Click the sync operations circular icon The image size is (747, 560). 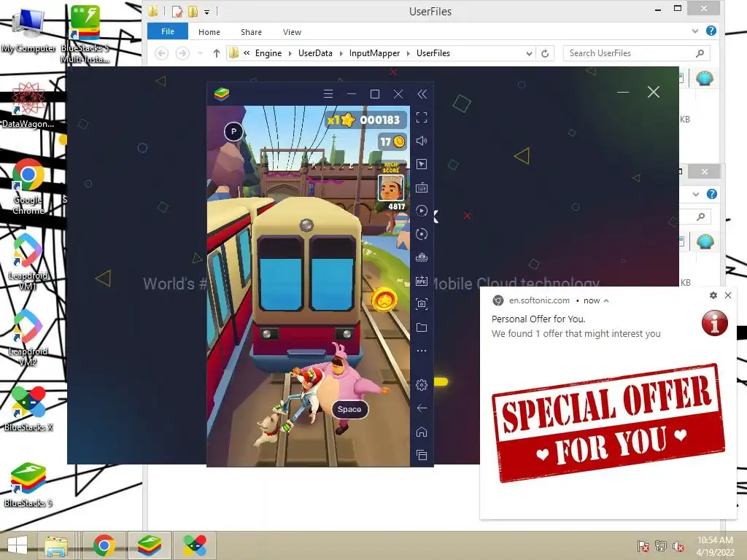pos(422,234)
